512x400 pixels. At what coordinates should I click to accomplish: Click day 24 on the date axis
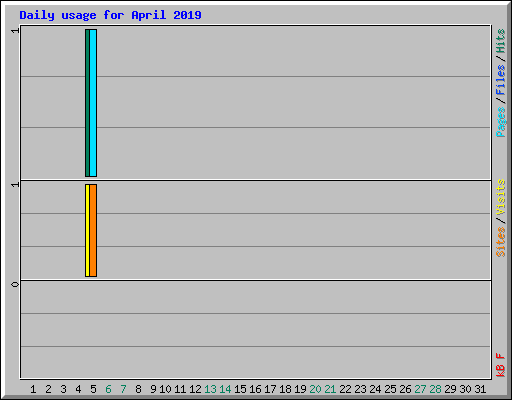375,389
